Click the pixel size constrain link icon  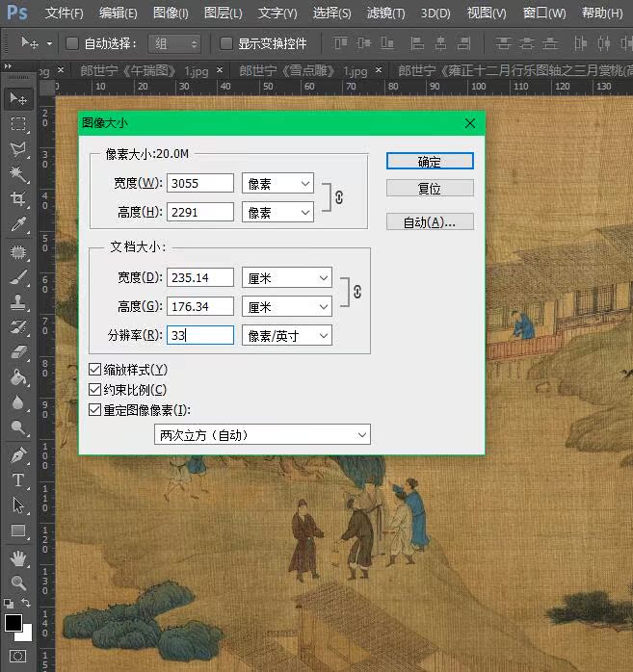coord(339,197)
